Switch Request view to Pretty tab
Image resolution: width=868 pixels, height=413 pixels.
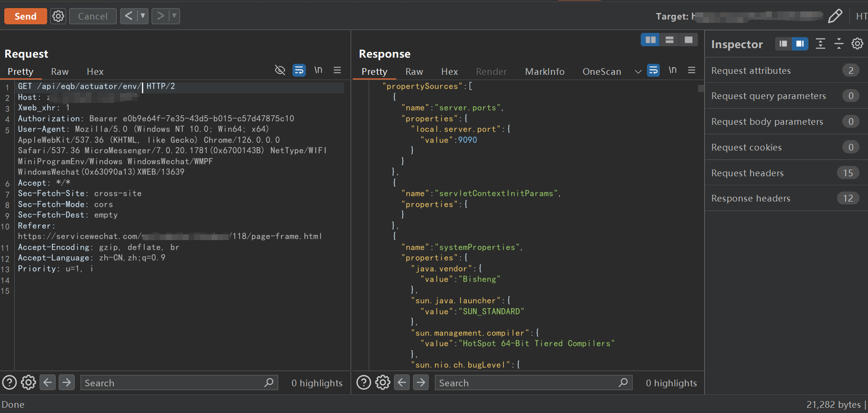pos(20,71)
